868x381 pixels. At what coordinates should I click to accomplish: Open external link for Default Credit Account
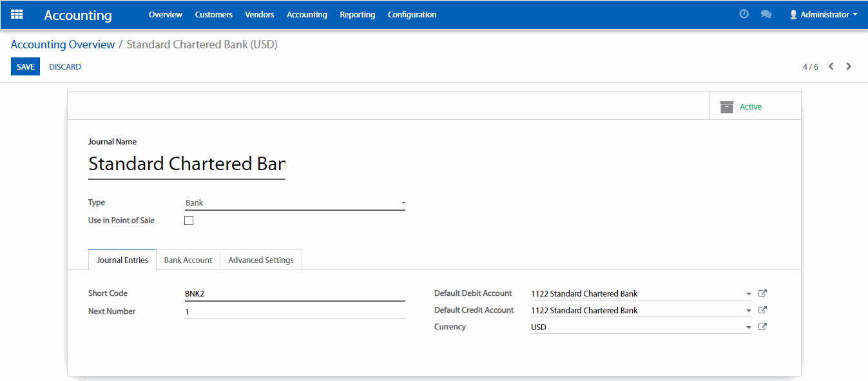pos(762,310)
